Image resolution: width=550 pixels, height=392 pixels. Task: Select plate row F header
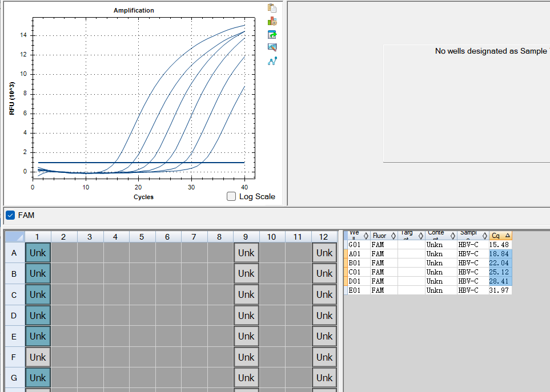pos(14,357)
